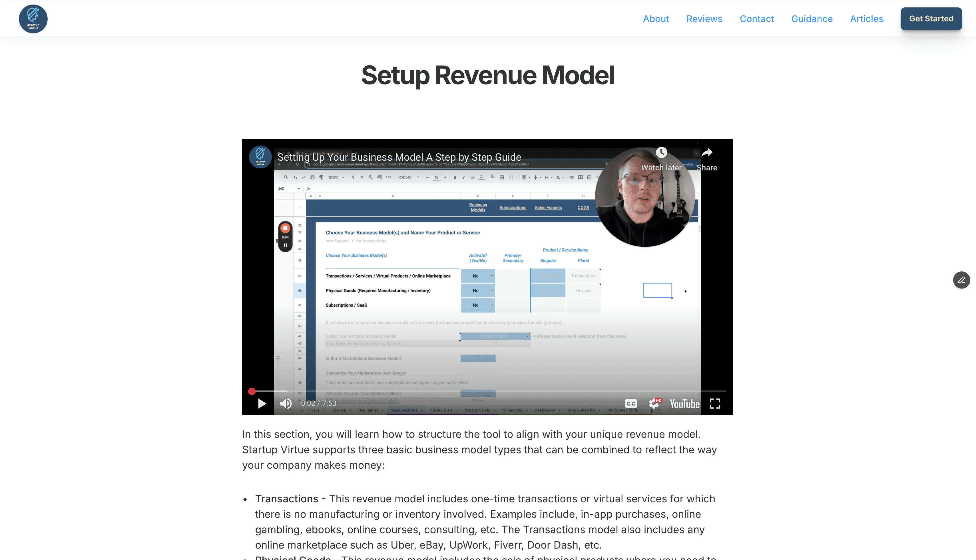Open video on YouTube logo

(684, 404)
